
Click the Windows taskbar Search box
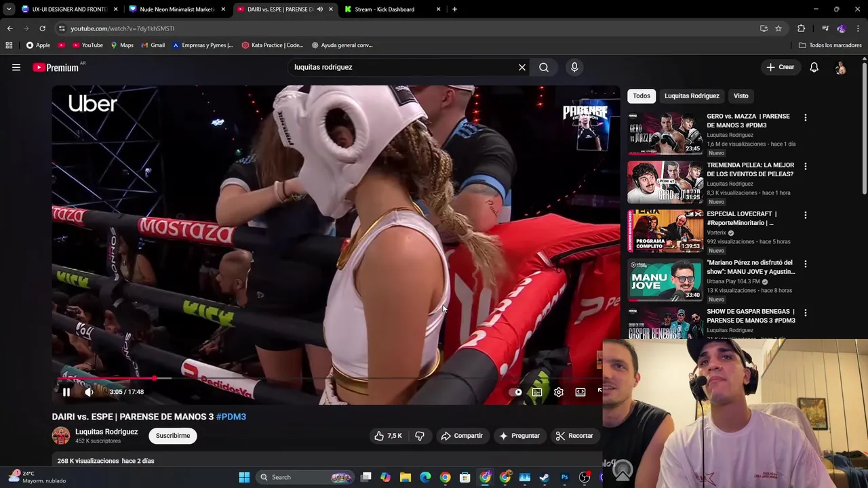point(305,477)
